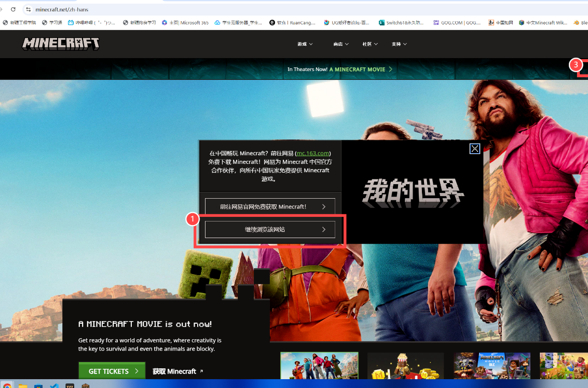Expand the 商店 navigation dropdown
Image resolution: width=588 pixels, height=388 pixels.
click(x=341, y=44)
